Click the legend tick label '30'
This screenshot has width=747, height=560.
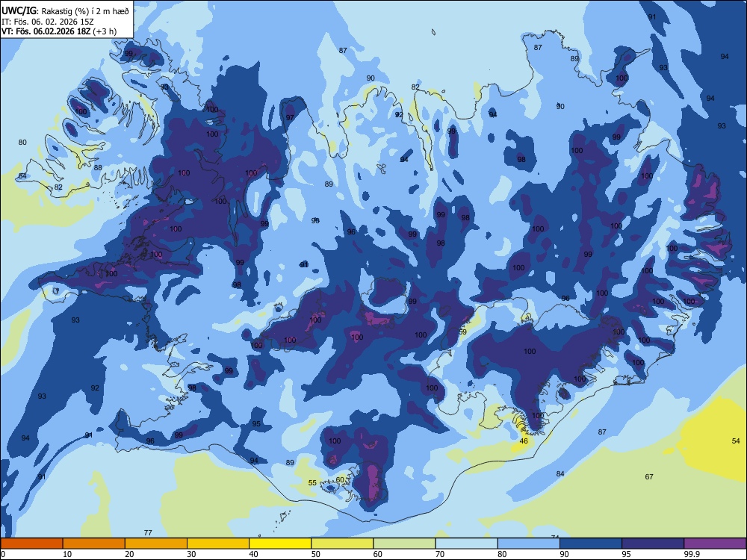(x=191, y=554)
